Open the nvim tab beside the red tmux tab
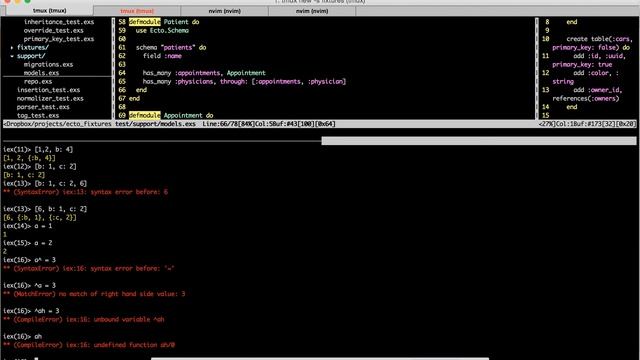 click(224, 11)
